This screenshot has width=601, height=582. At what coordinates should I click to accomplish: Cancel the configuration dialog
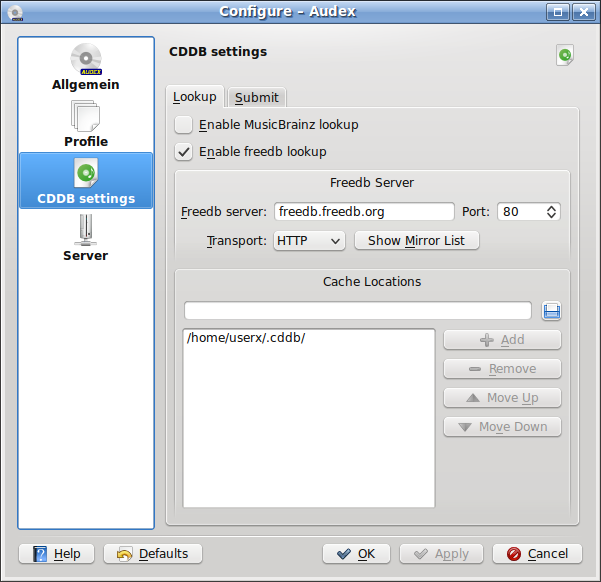[537, 554]
